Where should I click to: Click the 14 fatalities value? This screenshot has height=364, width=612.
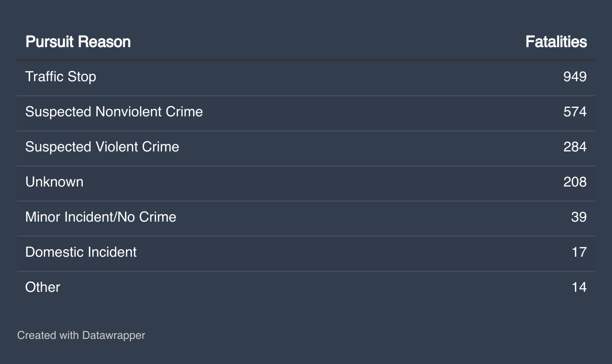pyautogui.click(x=579, y=287)
